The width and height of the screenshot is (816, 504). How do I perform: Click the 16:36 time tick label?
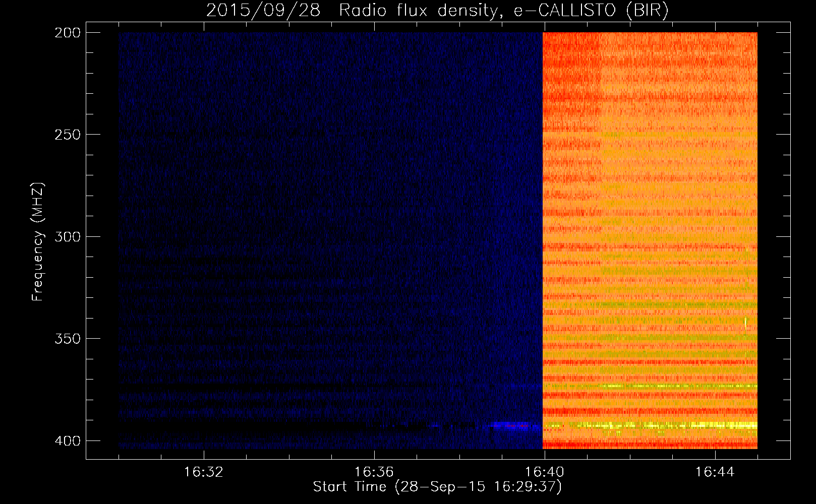point(374,472)
